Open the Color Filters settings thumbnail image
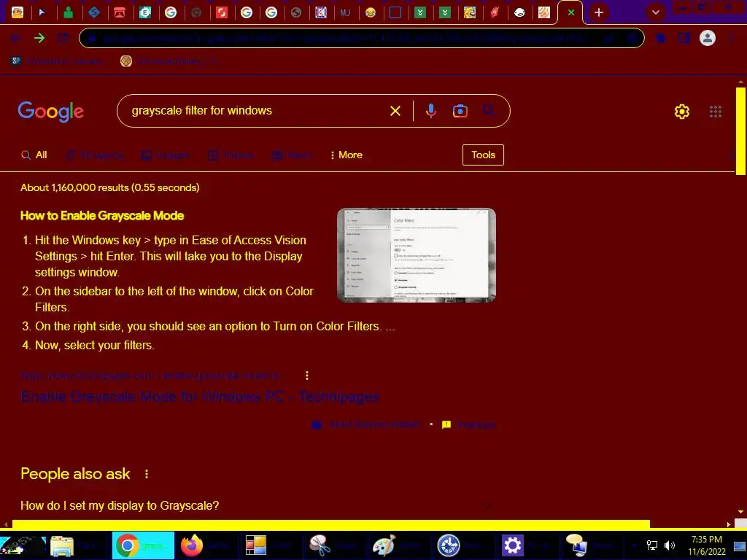Viewport: 747px width, 560px height. [x=417, y=255]
